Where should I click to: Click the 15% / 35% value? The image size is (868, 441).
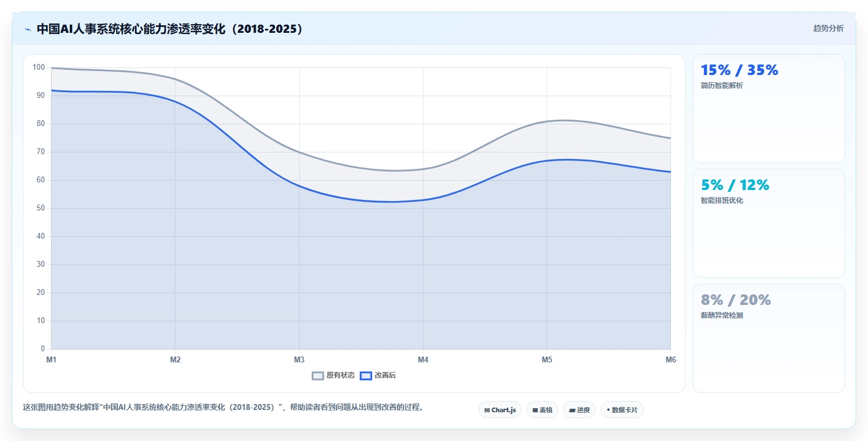739,70
